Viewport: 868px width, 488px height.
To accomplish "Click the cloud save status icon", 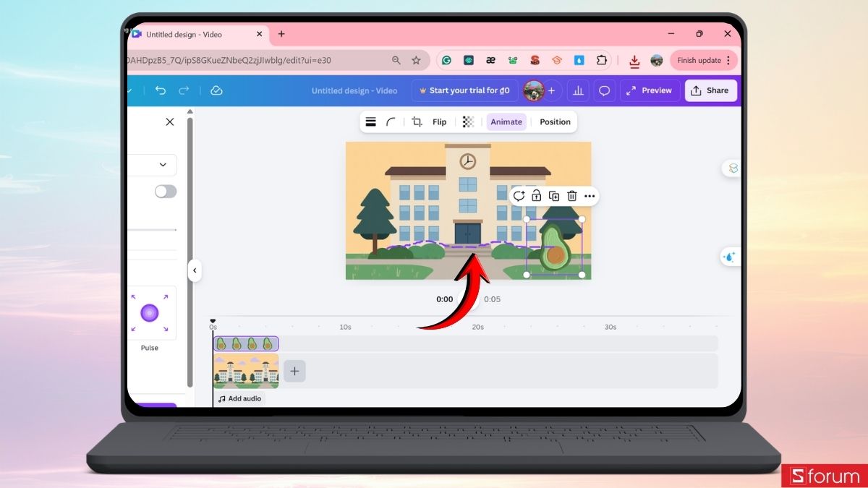I will tap(216, 90).
